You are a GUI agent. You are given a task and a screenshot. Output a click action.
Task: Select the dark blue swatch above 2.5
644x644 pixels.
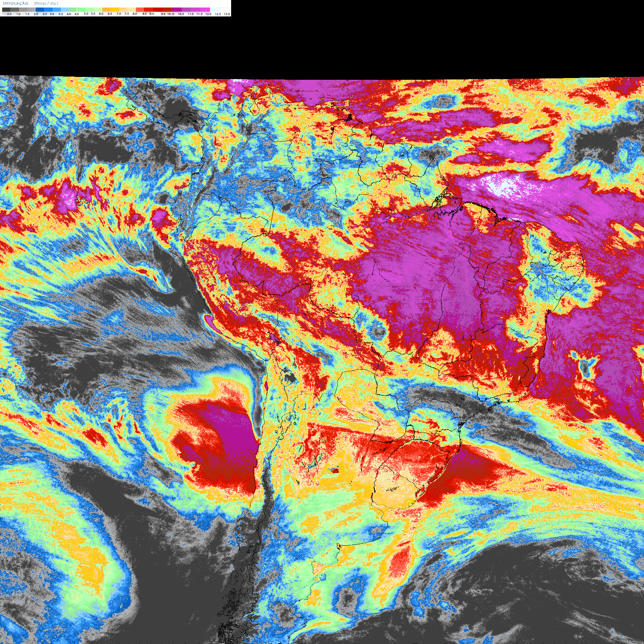click(40, 10)
